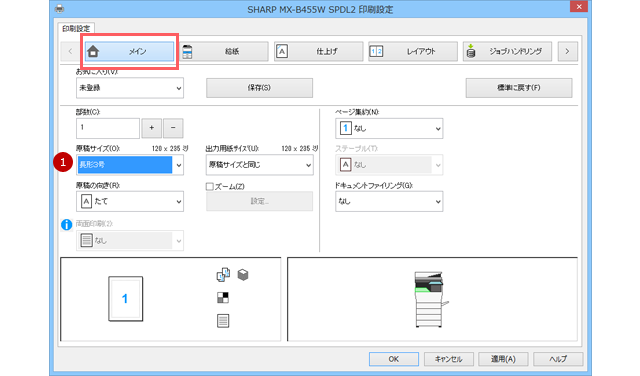The height and width of the screenshot is (376, 640).
Task: Click the 標準に戻す(F) button
Action: click(519, 88)
